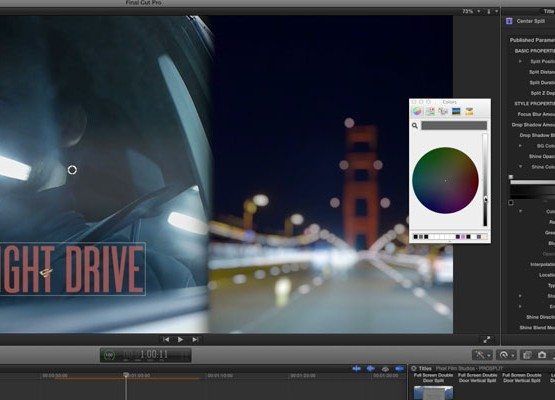Viewport: 555px width, 400px height.
Task: Play the clip in the viewer
Action: [x=180, y=339]
